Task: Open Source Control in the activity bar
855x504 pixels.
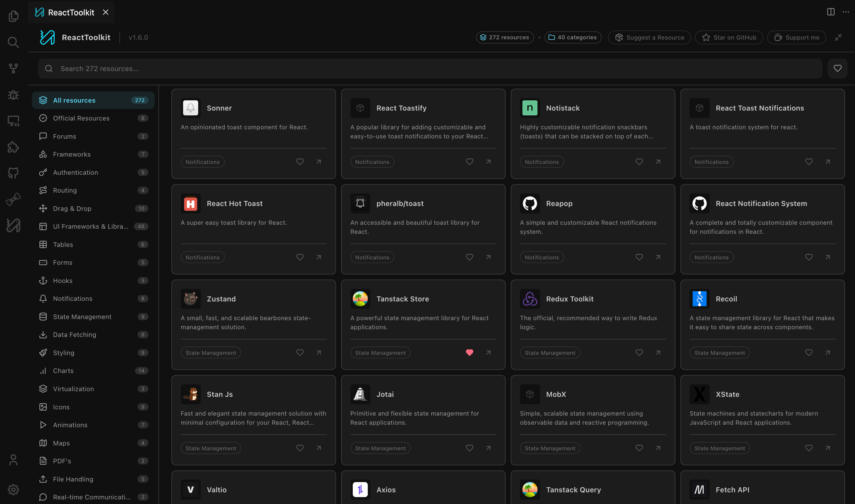Action: pyautogui.click(x=13, y=68)
